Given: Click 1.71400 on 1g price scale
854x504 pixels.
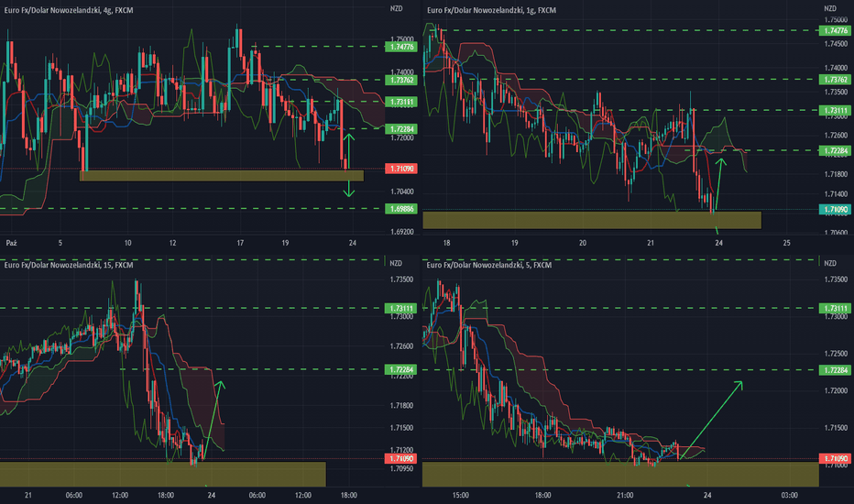Looking at the screenshot, I should 836,194.
